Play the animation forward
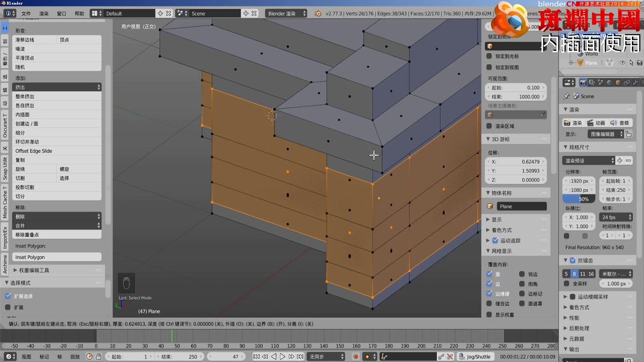Image resolution: width=644 pixels, height=362 pixels. point(282,356)
